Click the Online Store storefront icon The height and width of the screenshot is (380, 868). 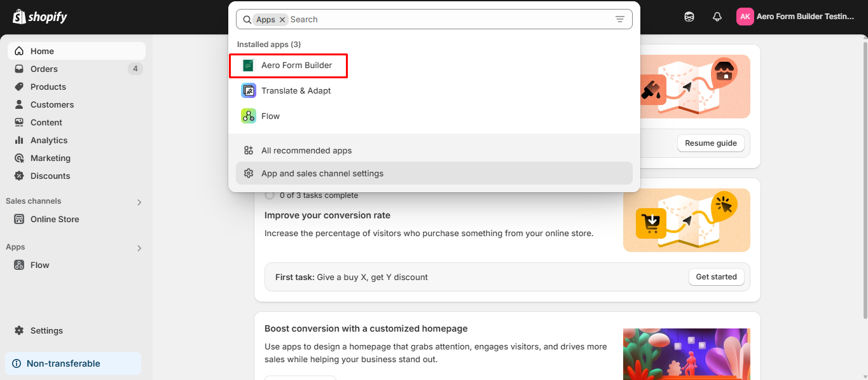(19, 219)
